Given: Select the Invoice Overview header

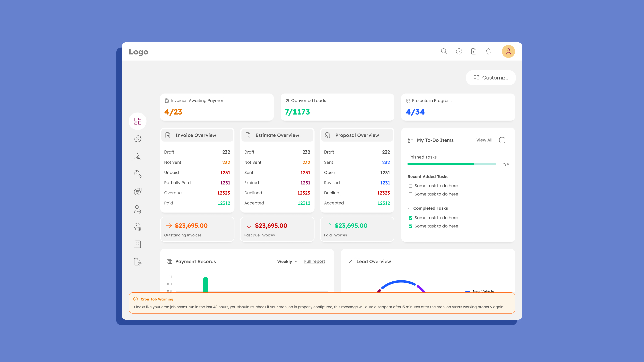Looking at the screenshot, I should coord(197,135).
